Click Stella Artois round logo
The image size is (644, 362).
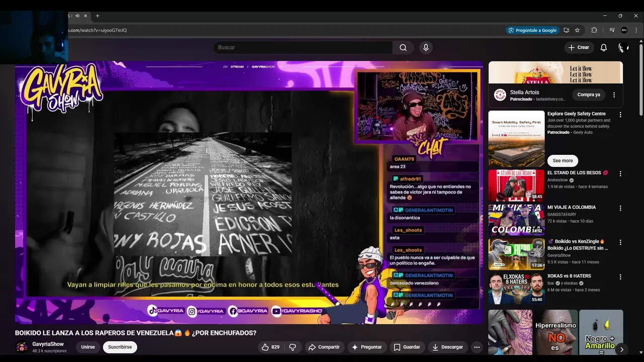(x=500, y=95)
